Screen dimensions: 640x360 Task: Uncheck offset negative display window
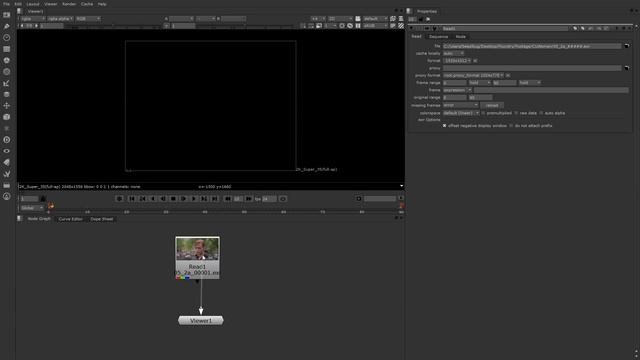point(444,126)
